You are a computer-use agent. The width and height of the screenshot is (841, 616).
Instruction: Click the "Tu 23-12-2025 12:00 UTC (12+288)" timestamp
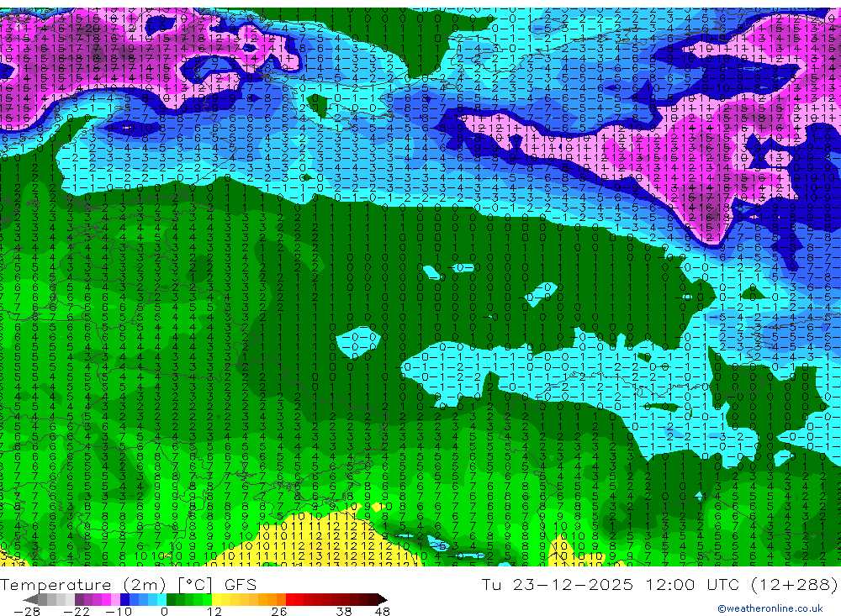click(x=659, y=584)
